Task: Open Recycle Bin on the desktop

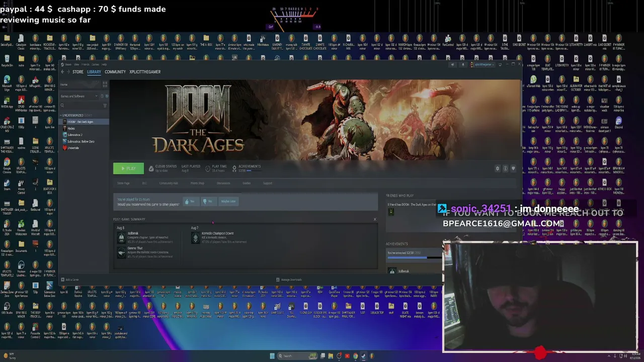Action: pos(7,60)
